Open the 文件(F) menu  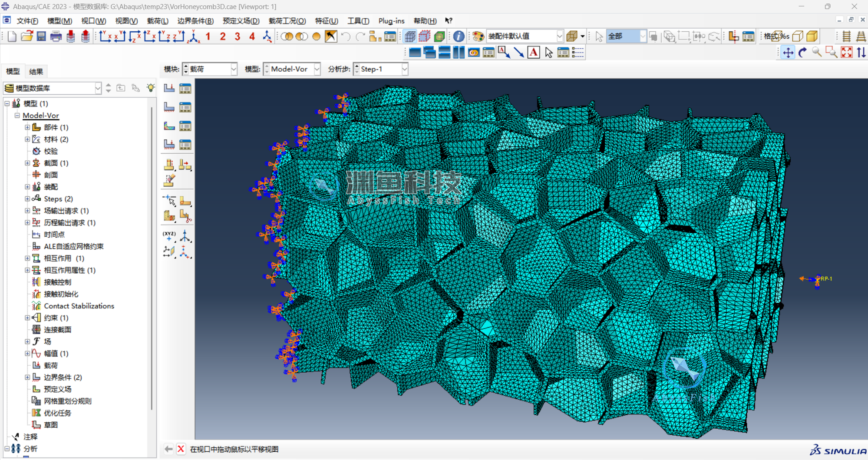click(27, 21)
